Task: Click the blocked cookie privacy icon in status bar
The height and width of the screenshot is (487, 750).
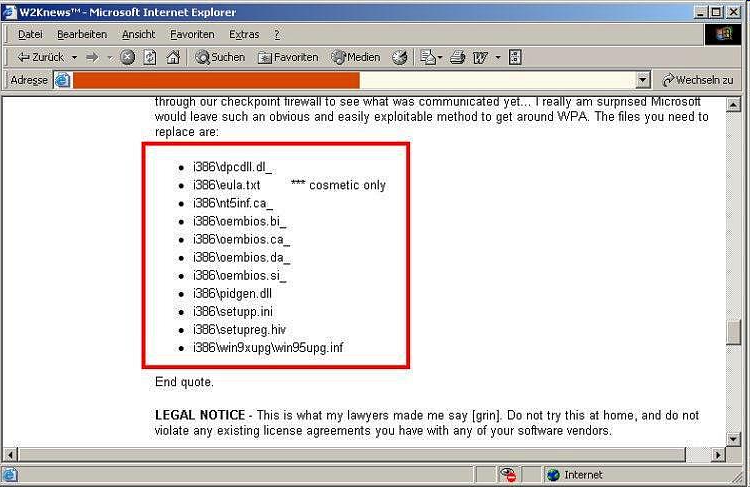Action: (x=508, y=475)
